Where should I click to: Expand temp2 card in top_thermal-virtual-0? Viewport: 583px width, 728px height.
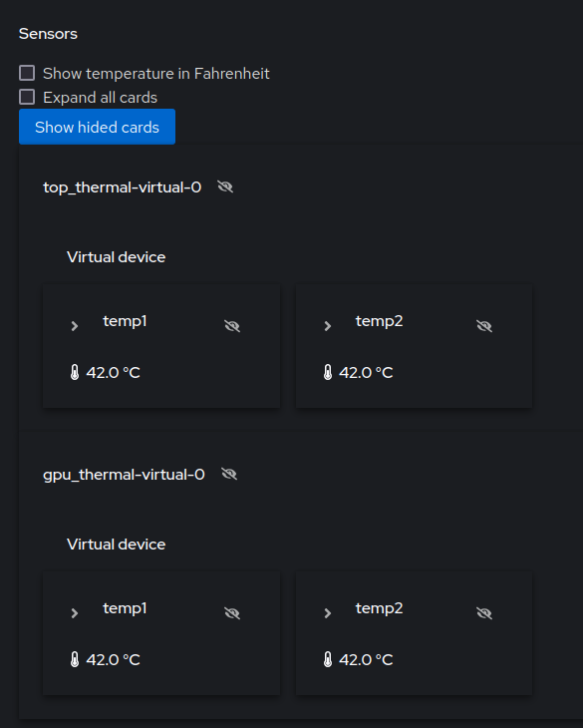[328, 326]
